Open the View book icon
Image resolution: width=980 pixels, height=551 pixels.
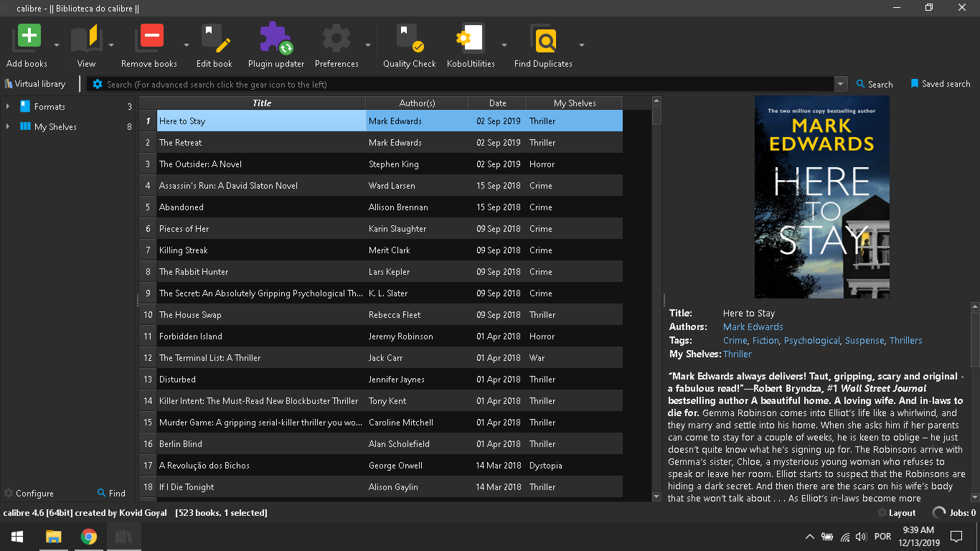coord(86,37)
